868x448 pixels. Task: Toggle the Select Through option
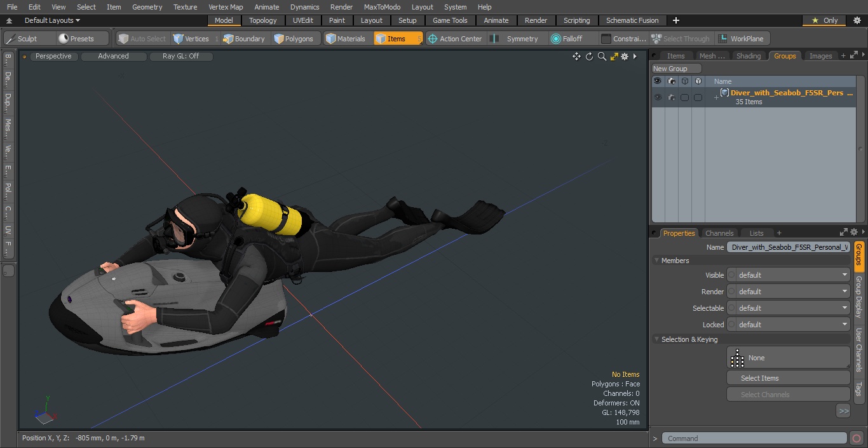pos(681,39)
